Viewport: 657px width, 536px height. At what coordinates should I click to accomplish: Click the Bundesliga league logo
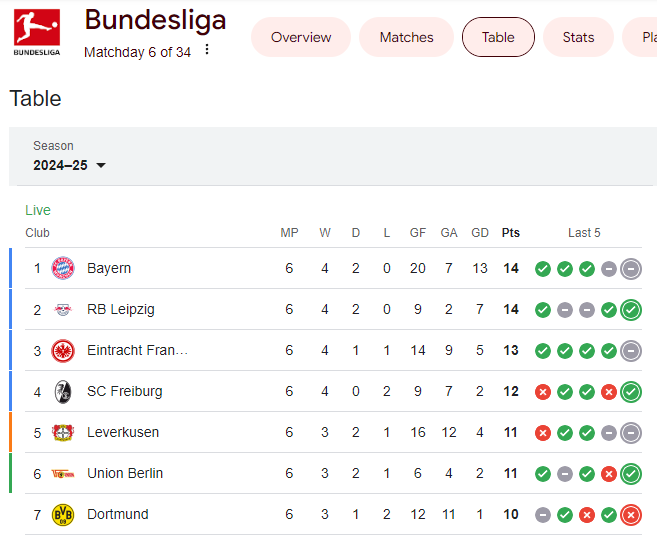37,33
